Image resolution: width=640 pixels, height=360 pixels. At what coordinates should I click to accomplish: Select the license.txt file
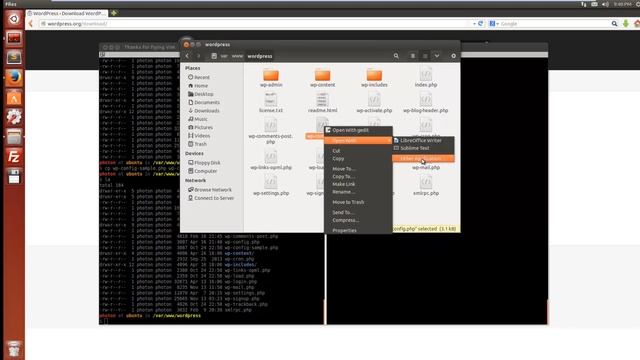coord(271,102)
